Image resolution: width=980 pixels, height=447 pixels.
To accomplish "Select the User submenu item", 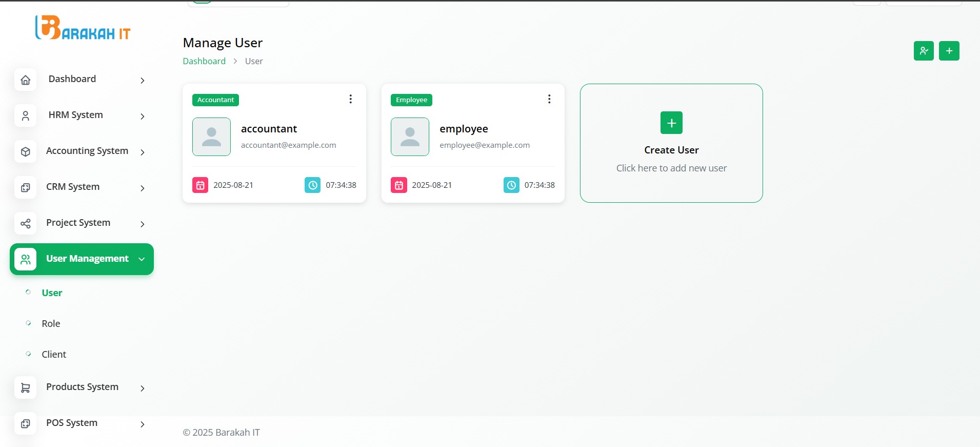I will 52,293.
